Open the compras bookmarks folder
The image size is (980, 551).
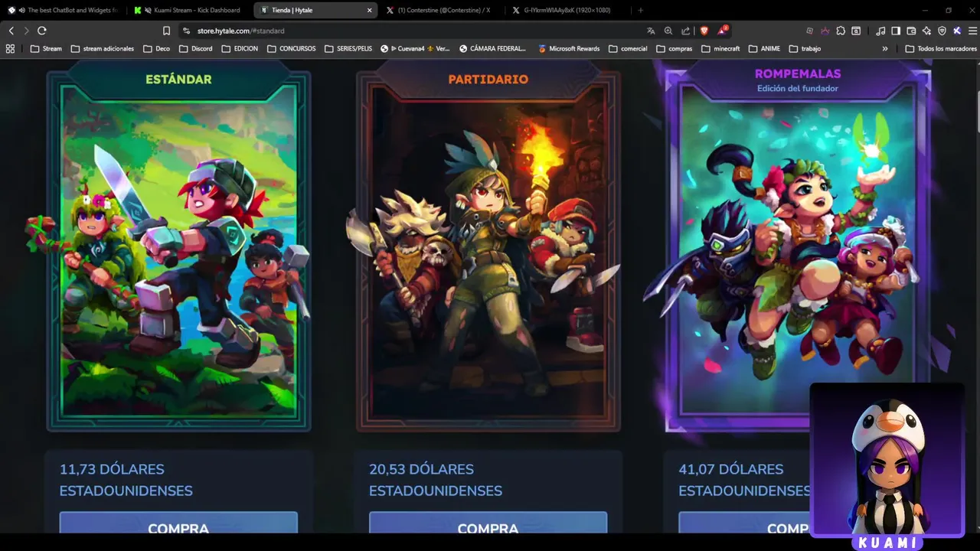(675, 48)
